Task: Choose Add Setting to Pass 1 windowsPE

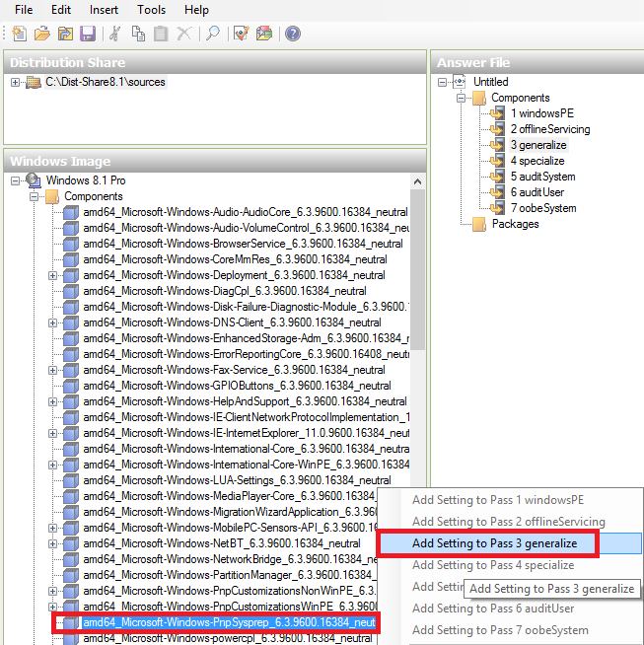Action: pyautogui.click(x=509, y=500)
